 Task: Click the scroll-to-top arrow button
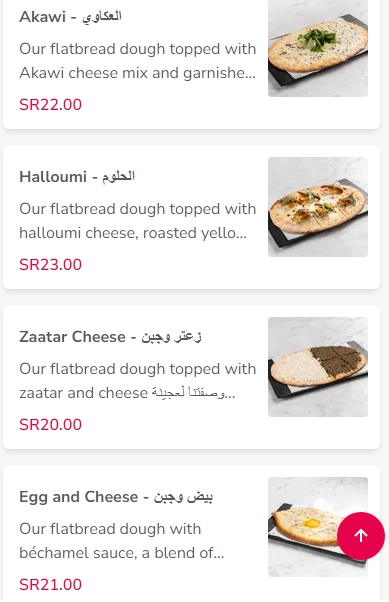tap(361, 535)
